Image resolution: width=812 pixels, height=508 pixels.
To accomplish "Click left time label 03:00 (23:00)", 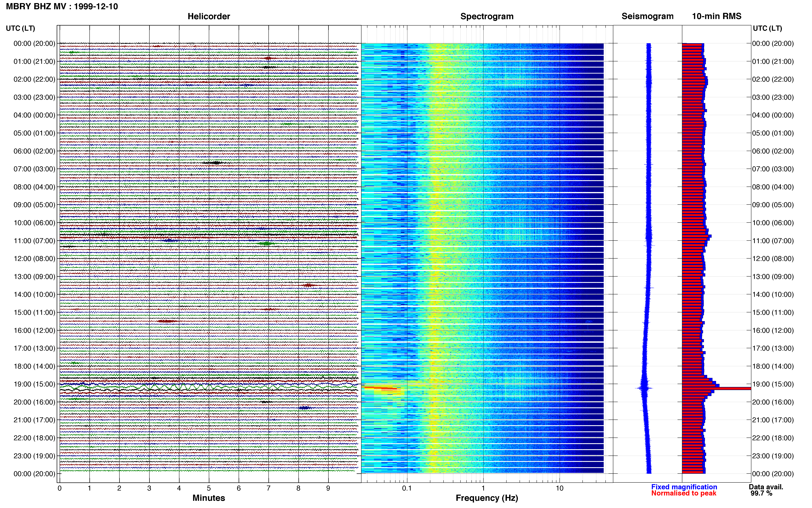I will pyautogui.click(x=34, y=97).
